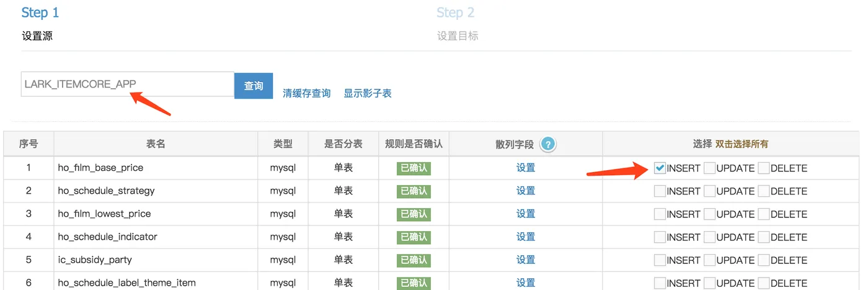This screenshot has height=290, width=868.
Task: Check INSERT for ho_schedule_strategy
Action: click(x=660, y=191)
